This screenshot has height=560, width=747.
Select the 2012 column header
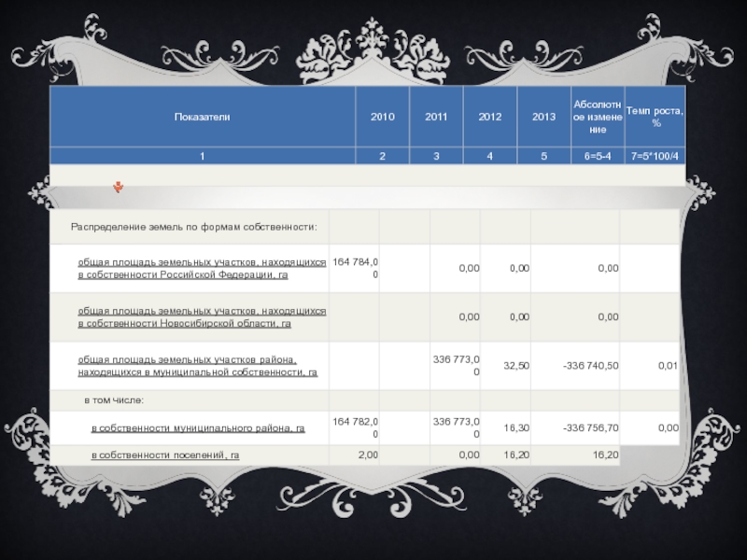pyautogui.click(x=489, y=117)
